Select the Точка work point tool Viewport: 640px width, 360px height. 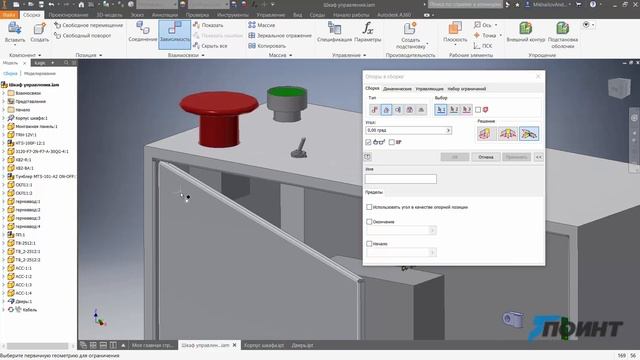pyautogui.click(x=485, y=36)
